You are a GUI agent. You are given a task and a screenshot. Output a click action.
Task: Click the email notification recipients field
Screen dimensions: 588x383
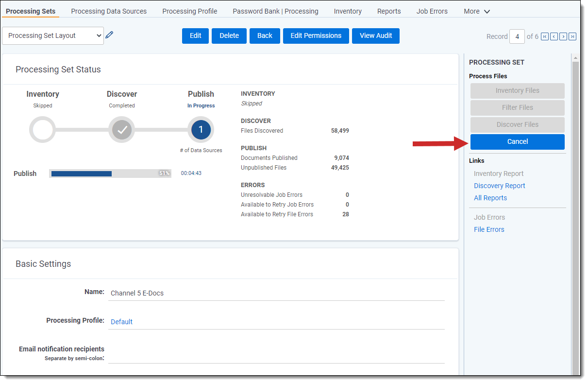click(x=276, y=356)
